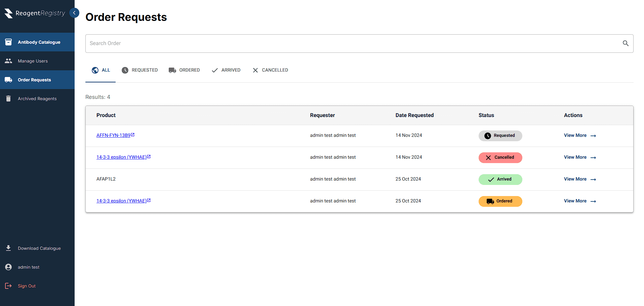Click the Archived Reagents trash icon
Image resolution: width=644 pixels, height=306 pixels.
(8, 99)
